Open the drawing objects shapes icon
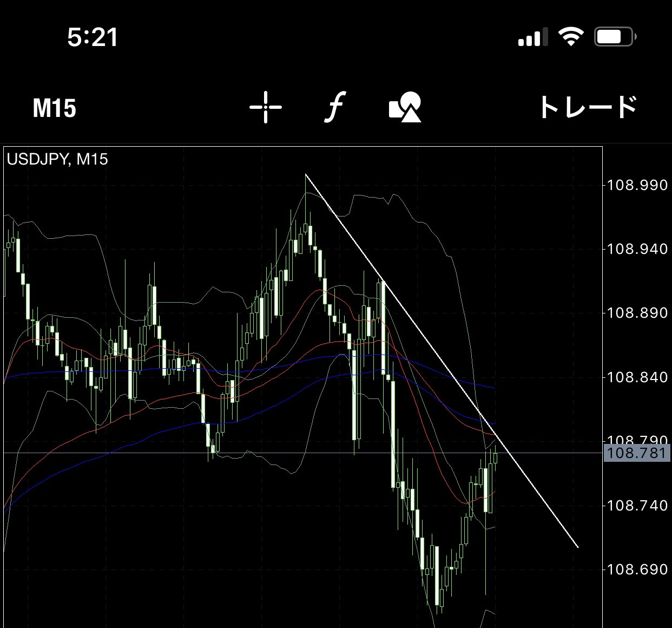672x628 pixels. [405, 107]
